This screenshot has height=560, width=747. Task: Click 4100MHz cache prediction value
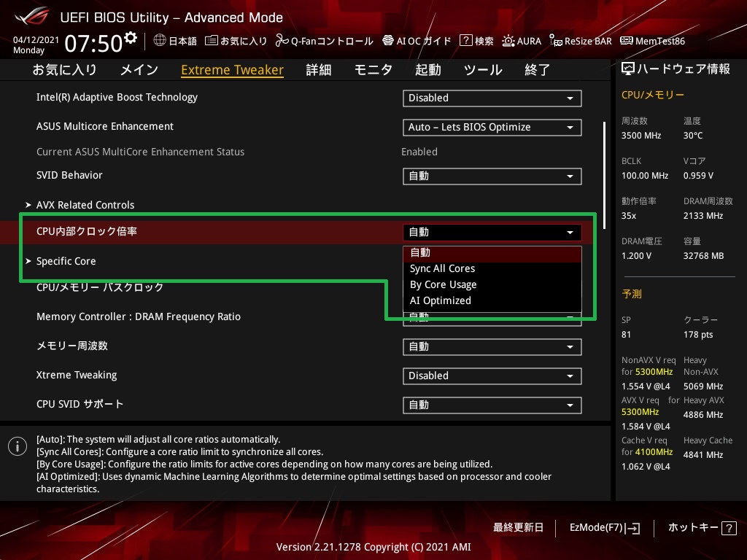654,452
